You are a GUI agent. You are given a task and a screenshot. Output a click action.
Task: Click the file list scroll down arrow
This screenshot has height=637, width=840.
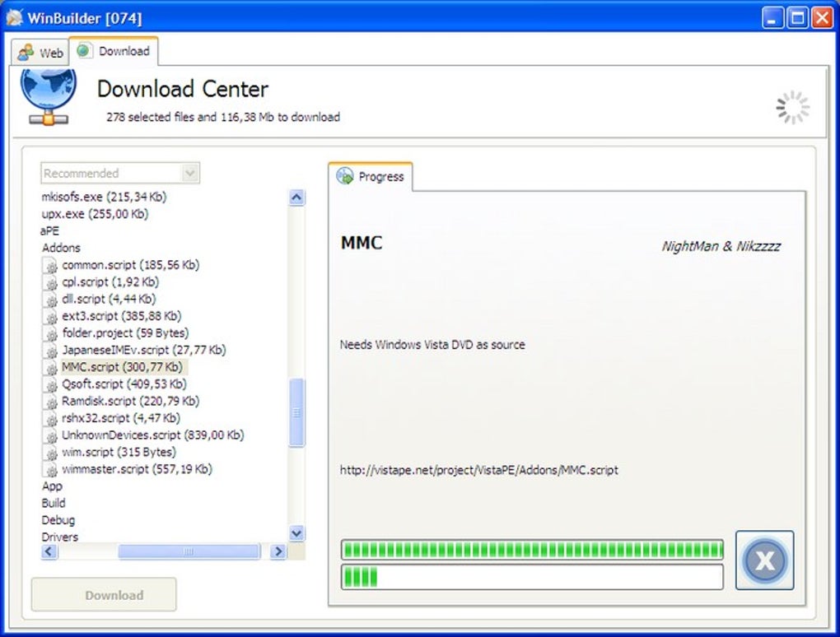pyautogui.click(x=296, y=533)
